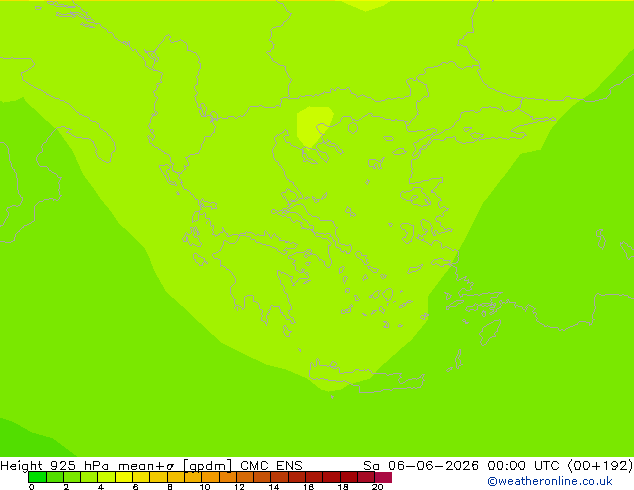Pick the yellow-green legend swatch starting at 4
Image resolution: width=634 pixels, height=490 pixels.
click(106, 477)
